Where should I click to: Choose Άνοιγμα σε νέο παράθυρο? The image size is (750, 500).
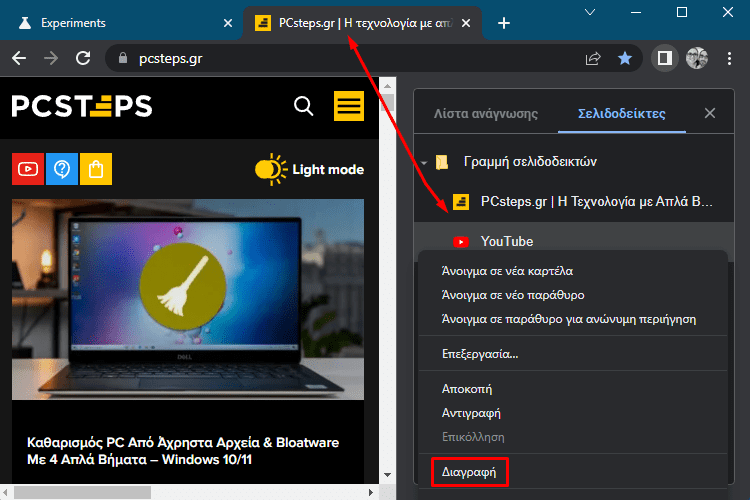pyautogui.click(x=513, y=295)
